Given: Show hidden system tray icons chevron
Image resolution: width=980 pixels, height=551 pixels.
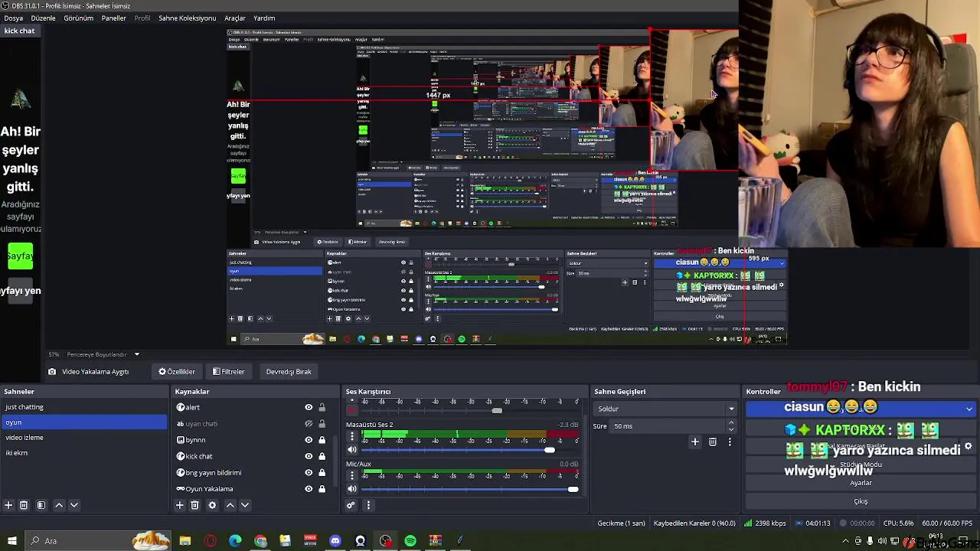Looking at the screenshot, I should 846,541.
